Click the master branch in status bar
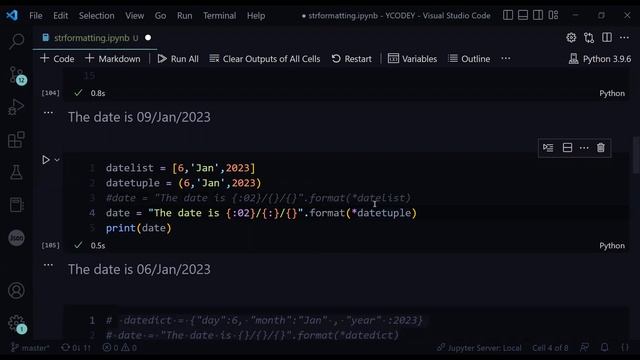This screenshot has width=640, height=360. click(30, 348)
